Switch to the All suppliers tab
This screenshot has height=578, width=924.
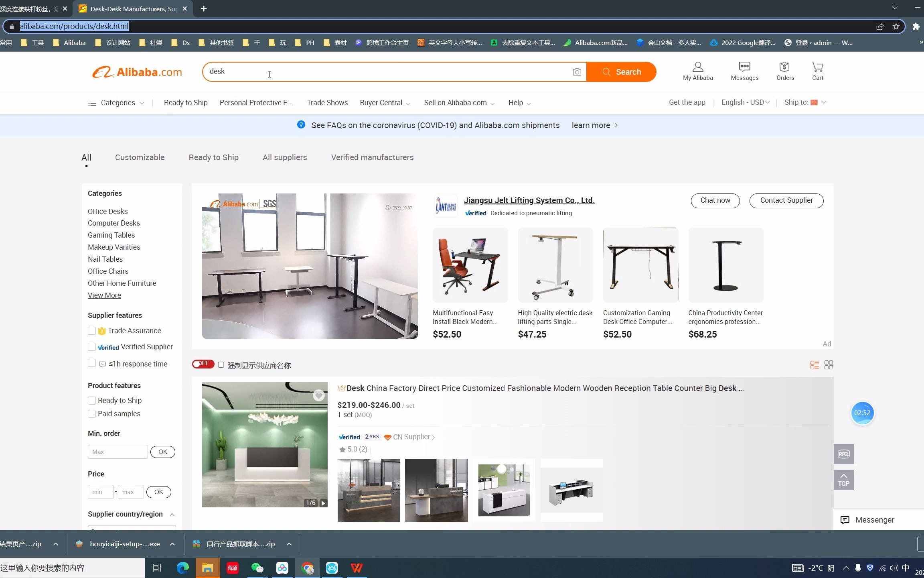pyautogui.click(x=285, y=157)
